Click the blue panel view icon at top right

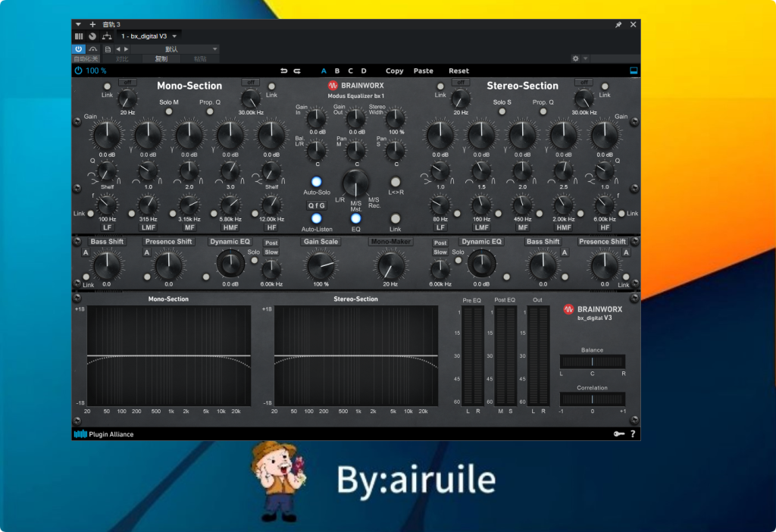(634, 70)
